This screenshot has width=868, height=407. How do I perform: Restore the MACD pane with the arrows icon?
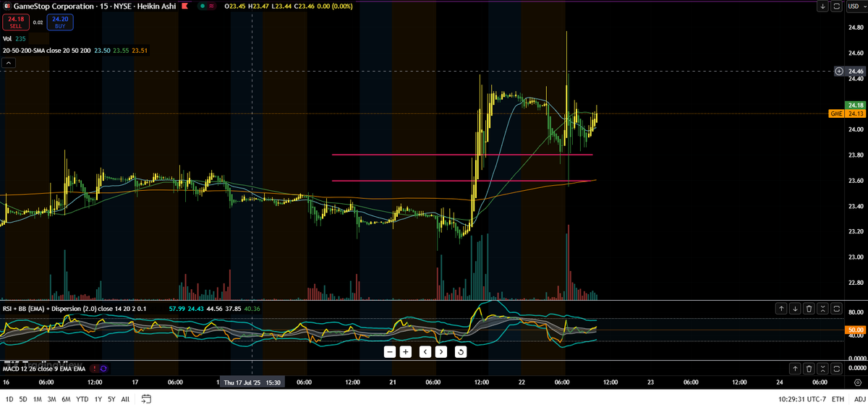[823, 368]
